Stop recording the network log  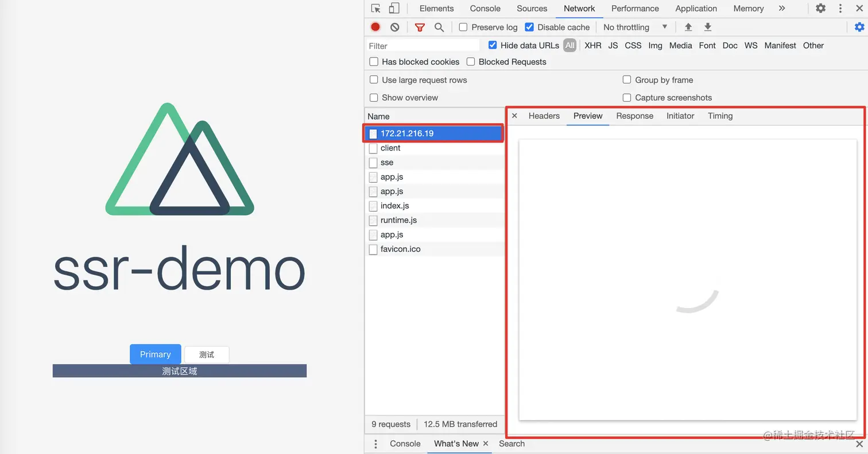click(x=375, y=27)
